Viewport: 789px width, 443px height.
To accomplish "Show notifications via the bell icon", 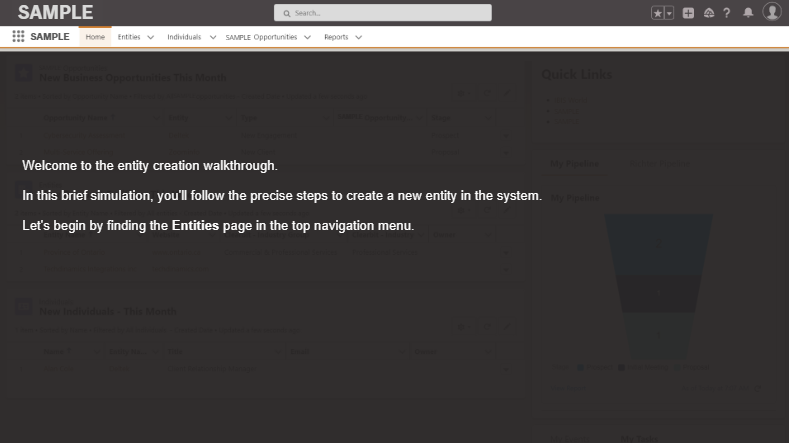I will [747, 13].
